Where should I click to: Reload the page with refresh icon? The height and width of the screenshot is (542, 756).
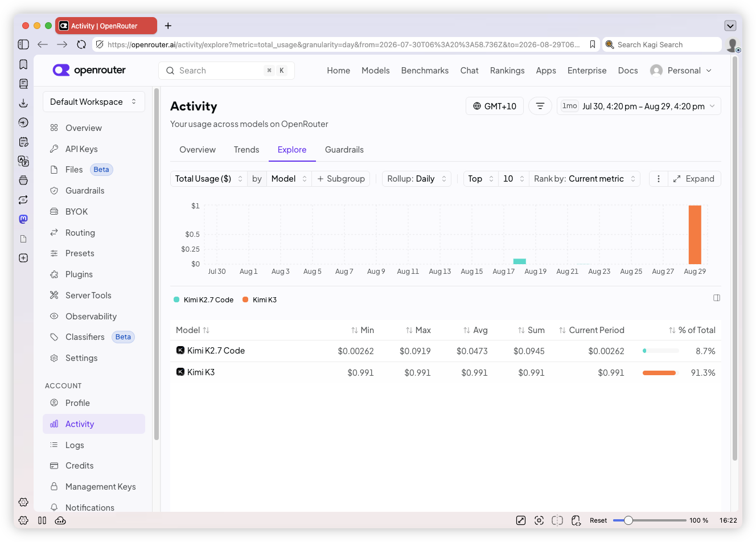pos(81,44)
